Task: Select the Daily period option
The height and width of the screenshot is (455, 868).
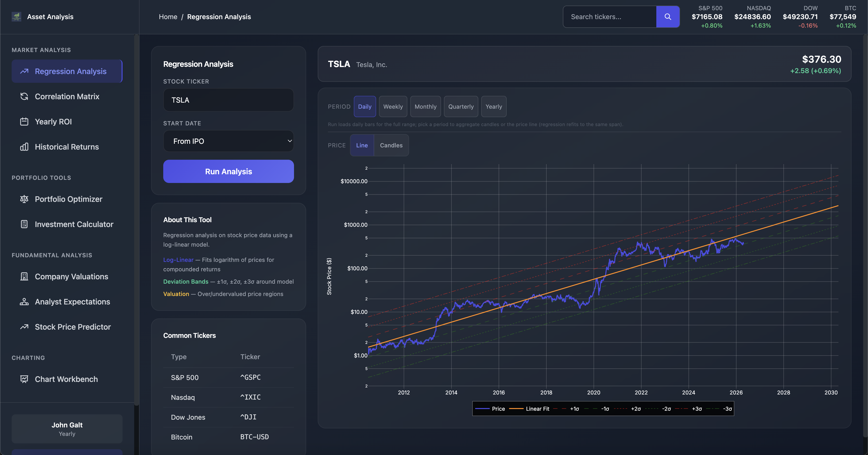Action: click(364, 106)
